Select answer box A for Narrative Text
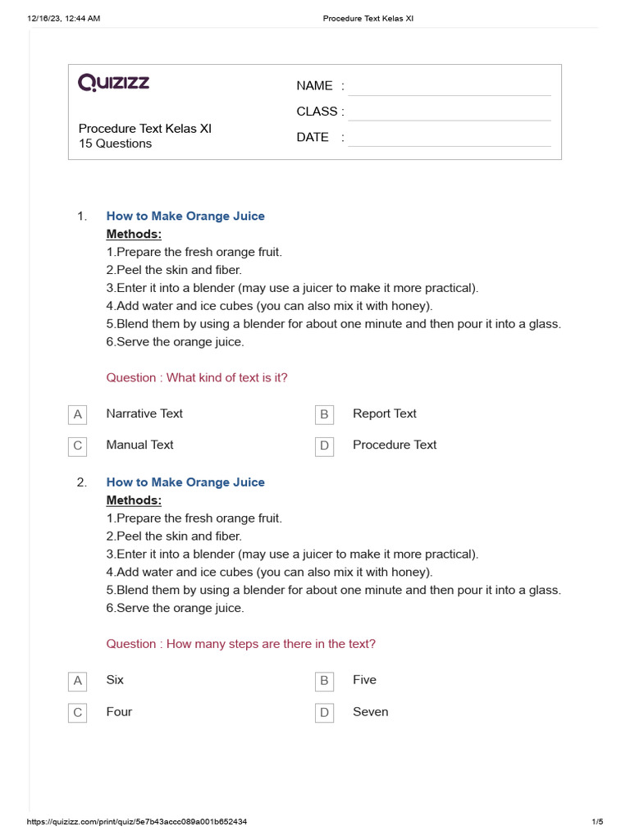 (x=78, y=414)
